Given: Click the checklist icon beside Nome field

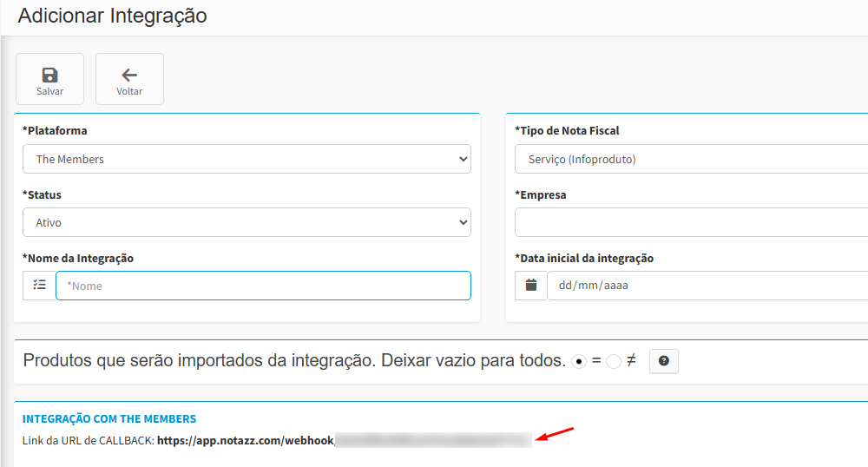Looking at the screenshot, I should point(39,286).
